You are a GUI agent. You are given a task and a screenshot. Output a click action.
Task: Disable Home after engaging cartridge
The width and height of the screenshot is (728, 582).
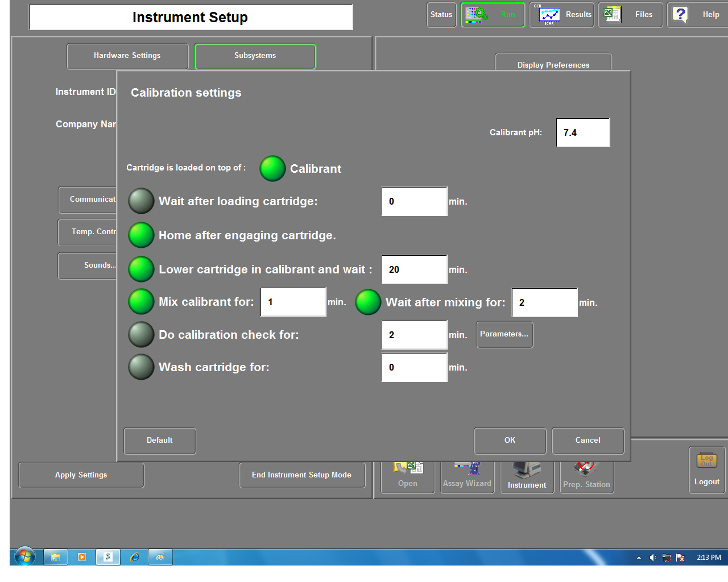(141, 235)
